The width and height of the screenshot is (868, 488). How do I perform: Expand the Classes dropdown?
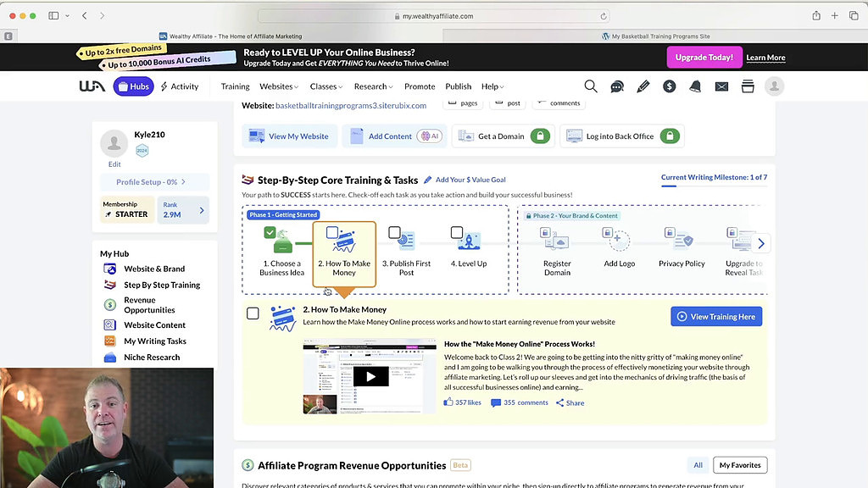tap(325, 86)
